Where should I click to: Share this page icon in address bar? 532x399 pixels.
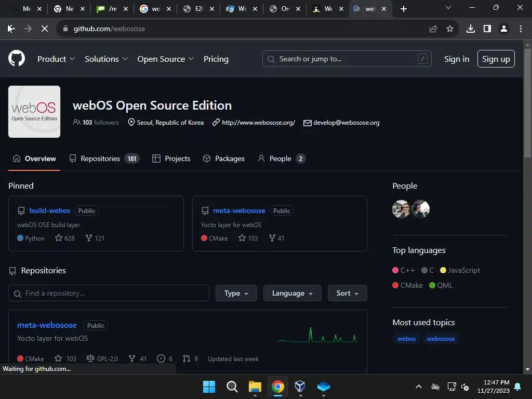[x=433, y=29]
